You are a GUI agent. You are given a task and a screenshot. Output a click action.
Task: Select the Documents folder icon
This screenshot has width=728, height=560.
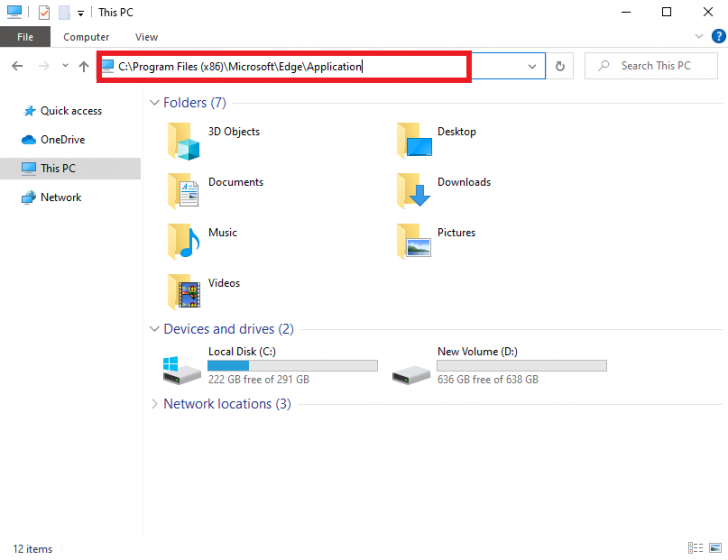click(184, 190)
